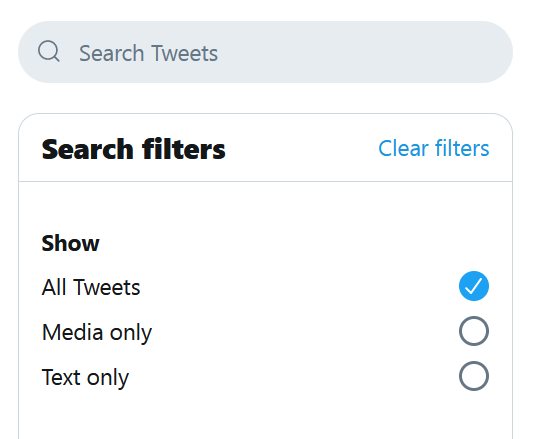Click the Text only option label
The image size is (544, 439).
[85, 378]
